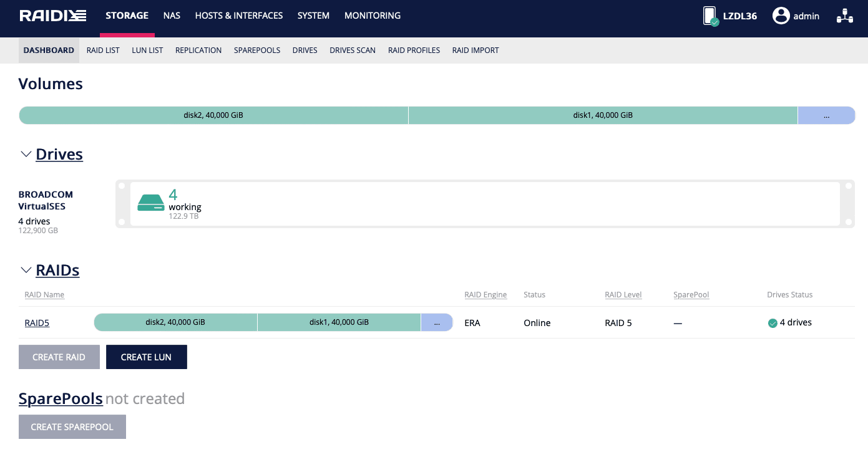Image resolution: width=868 pixels, height=452 pixels.
Task: Open the STORAGE main menu
Action: tap(127, 16)
